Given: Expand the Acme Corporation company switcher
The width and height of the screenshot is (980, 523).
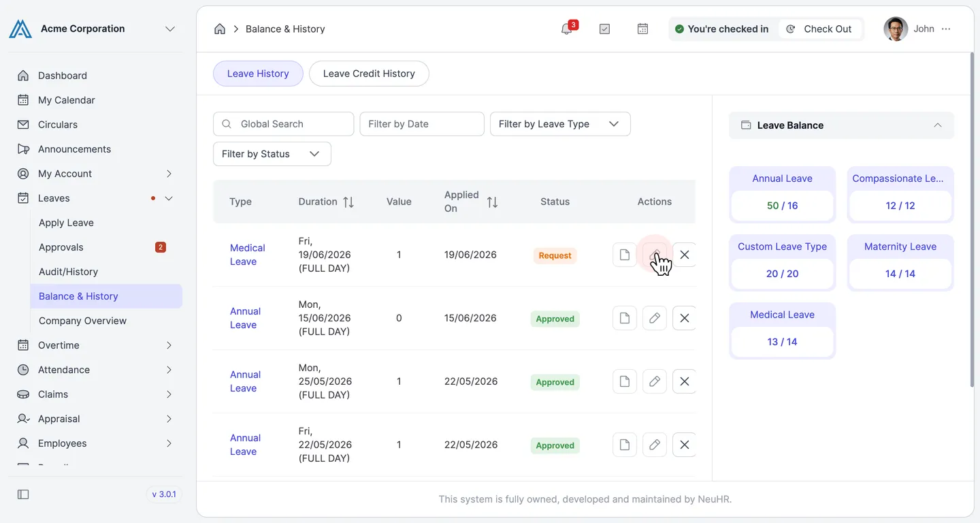Looking at the screenshot, I should pos(170,29).
